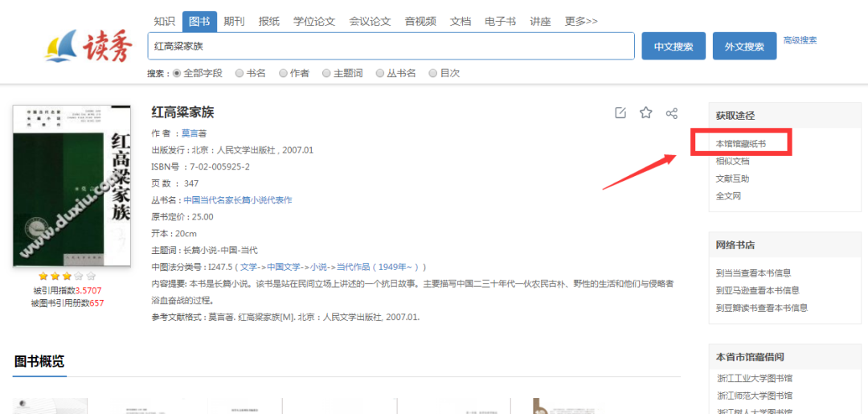This screenshot has width=868, height=414.
Task: Click the star rating under the book cover
Action: click(67, 276)
